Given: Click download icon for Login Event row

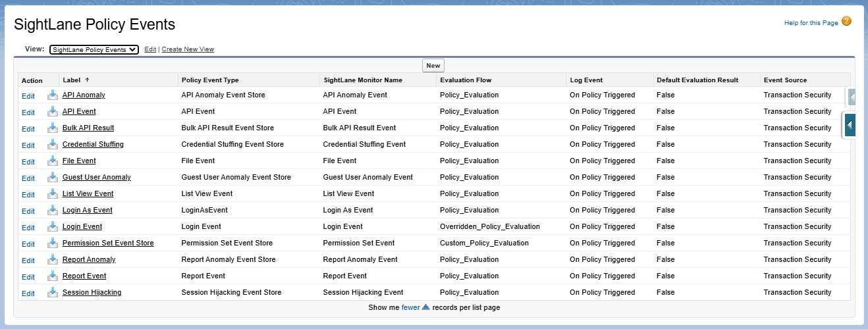Looking at the screenshot, I should pyautogui.click(x=52, y=227).
